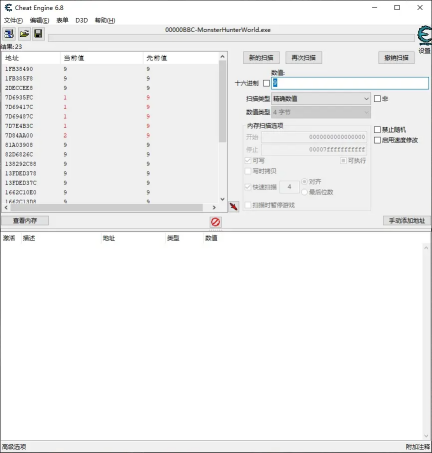Open the 扫描类型 dropdown

click(321, 99)
